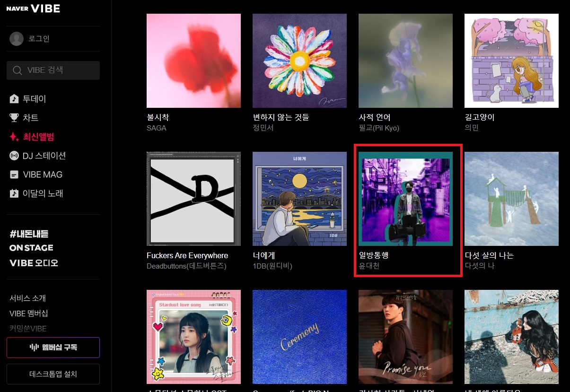This screenshot has width=570, height=392.
Task: Click the 불시착 album title
Action: [158, 117]
